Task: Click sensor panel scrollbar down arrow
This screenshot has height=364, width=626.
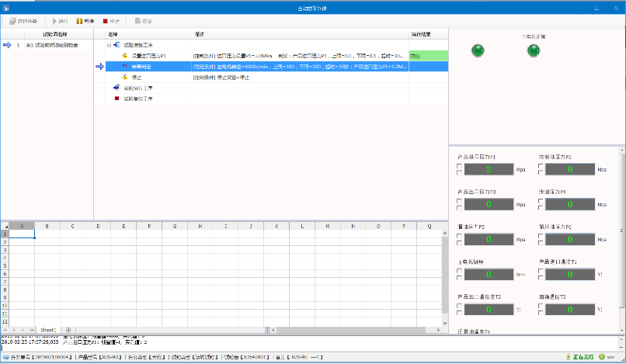Action: coord(621,331)
